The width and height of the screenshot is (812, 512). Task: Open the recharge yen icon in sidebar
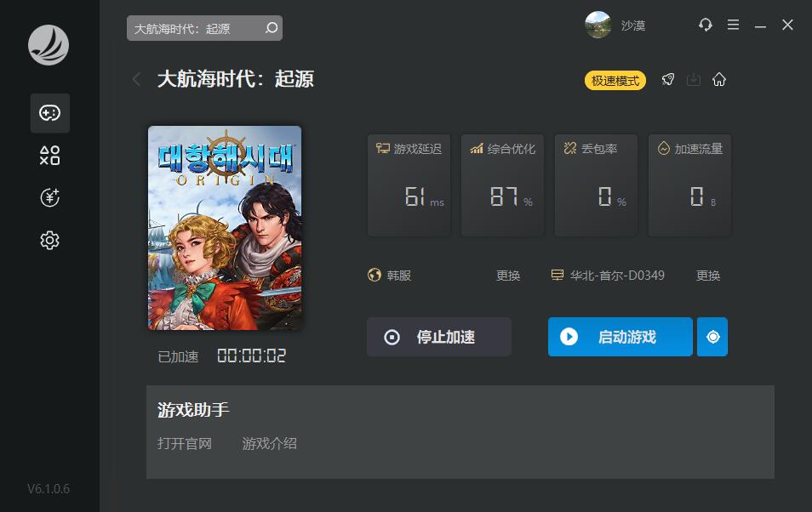click(49, 198)
